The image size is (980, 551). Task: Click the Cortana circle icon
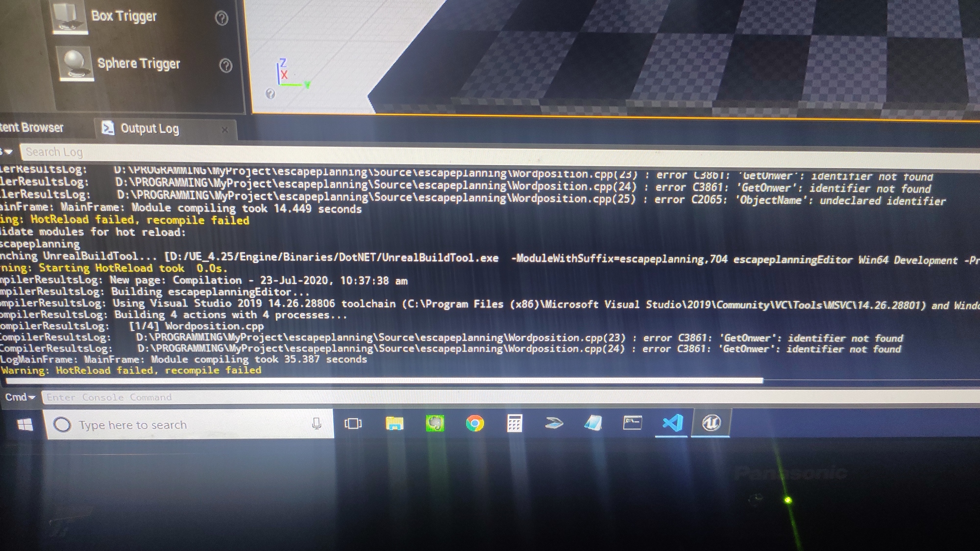62,425
